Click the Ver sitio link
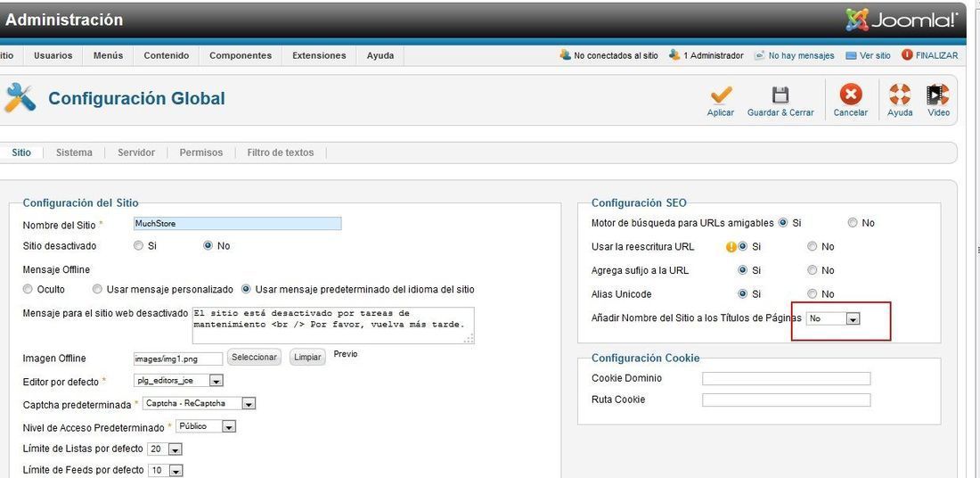Viewport: 980px width, 478px height. point(875,55)
